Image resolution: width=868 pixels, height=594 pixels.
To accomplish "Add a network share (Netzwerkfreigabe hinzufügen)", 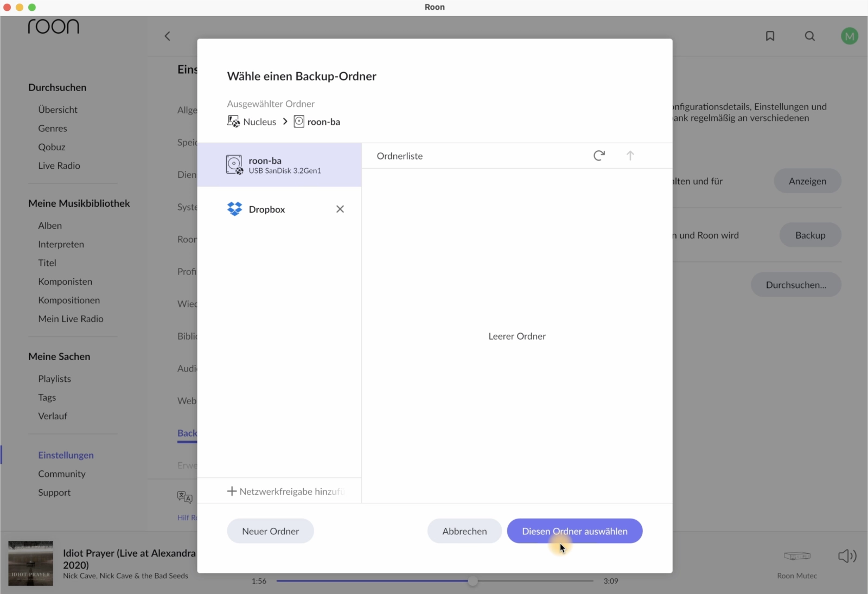I will coord(286,491).
